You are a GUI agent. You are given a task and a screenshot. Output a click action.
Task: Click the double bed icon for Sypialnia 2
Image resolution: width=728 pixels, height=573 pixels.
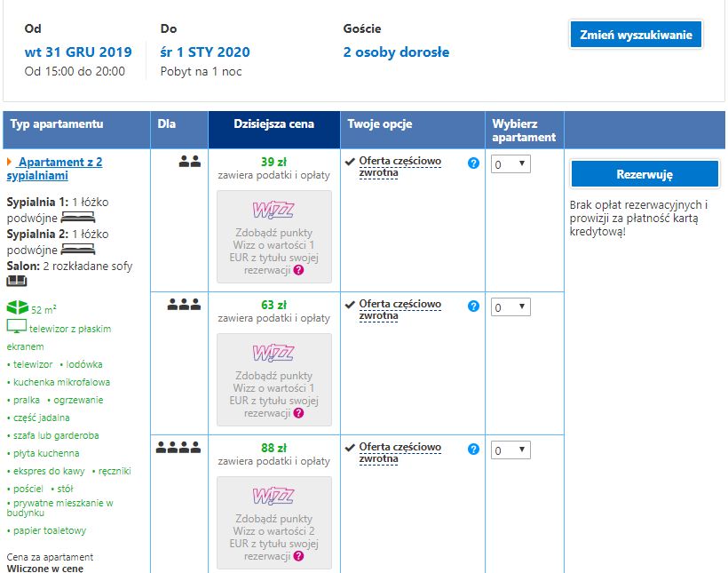[x=78, y=250]
